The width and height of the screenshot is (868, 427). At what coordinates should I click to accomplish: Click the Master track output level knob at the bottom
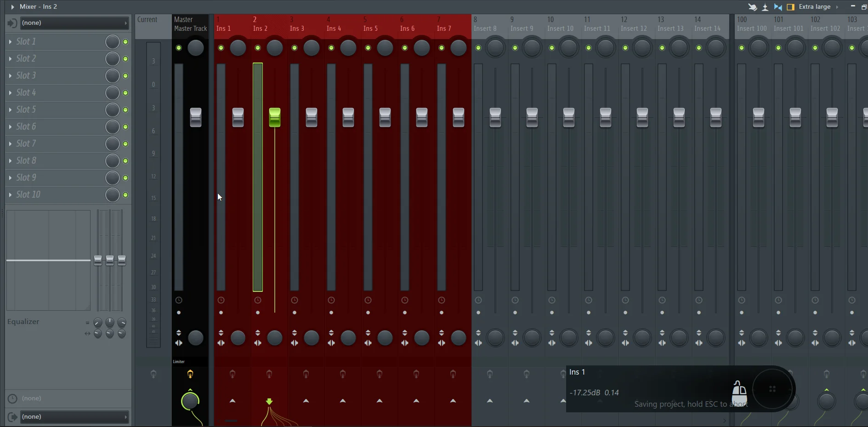[190, 401]
